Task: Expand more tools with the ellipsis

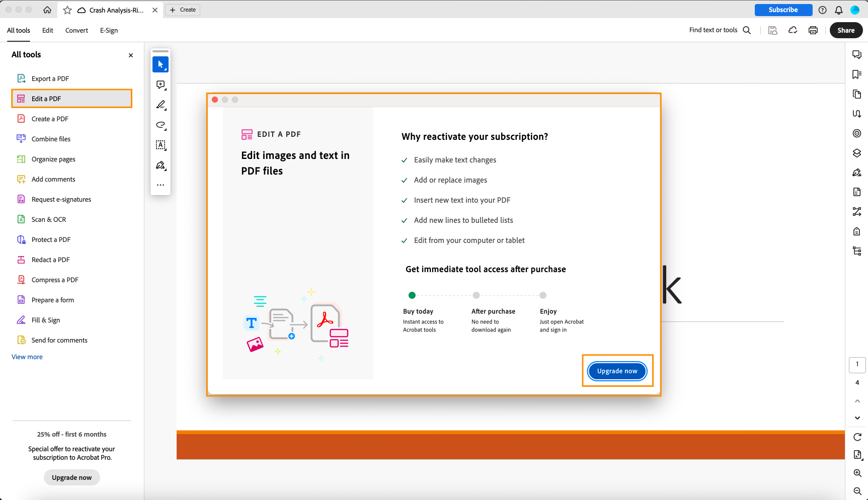Action: [161, 185]
